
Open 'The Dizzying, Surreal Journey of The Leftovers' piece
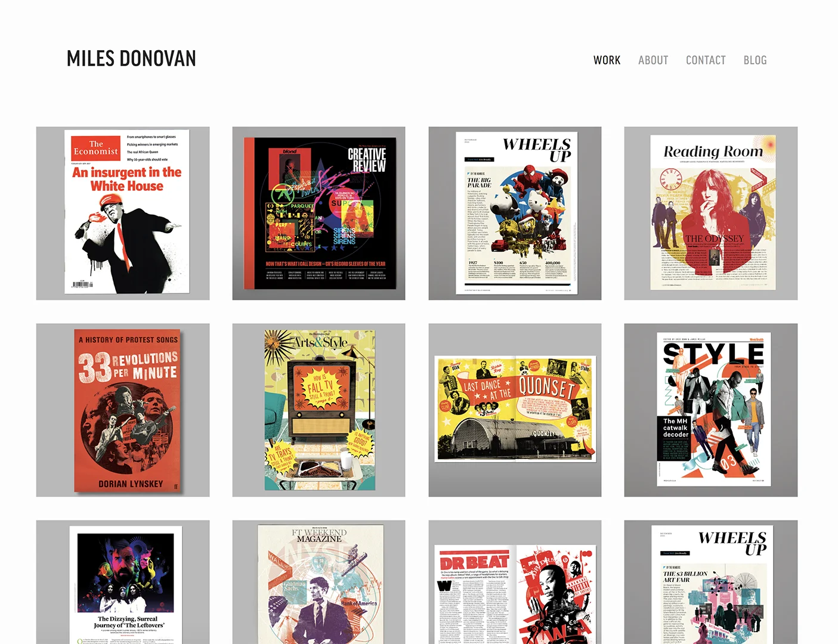pos(123,582)
